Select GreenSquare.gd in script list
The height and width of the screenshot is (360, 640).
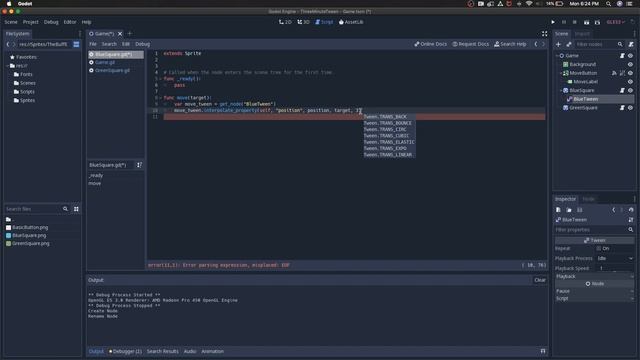112,70
